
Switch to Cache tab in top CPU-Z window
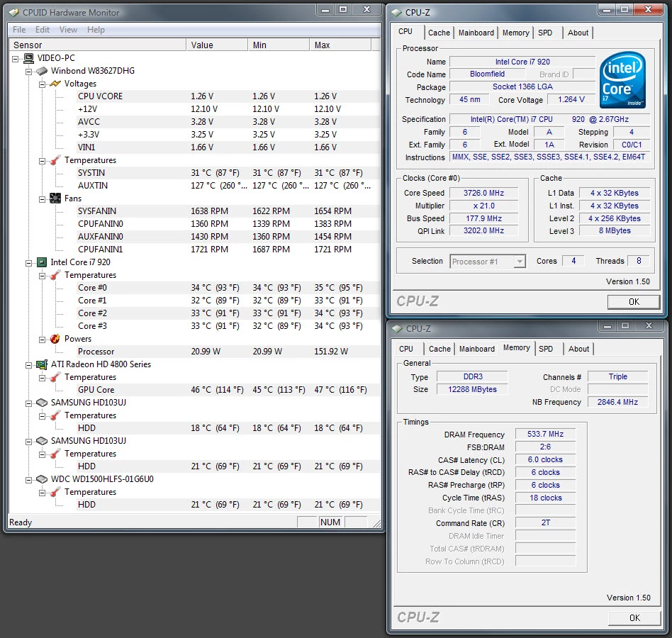tap(439, 33)
